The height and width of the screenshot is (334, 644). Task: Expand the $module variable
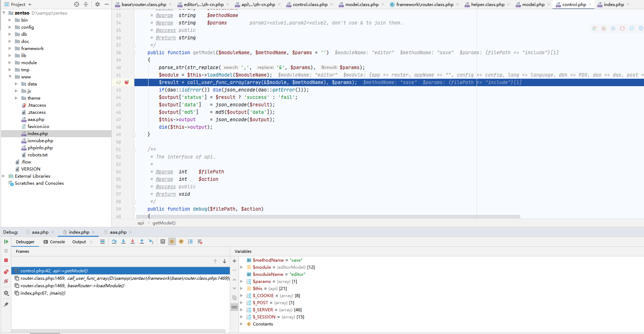point(241,267)
